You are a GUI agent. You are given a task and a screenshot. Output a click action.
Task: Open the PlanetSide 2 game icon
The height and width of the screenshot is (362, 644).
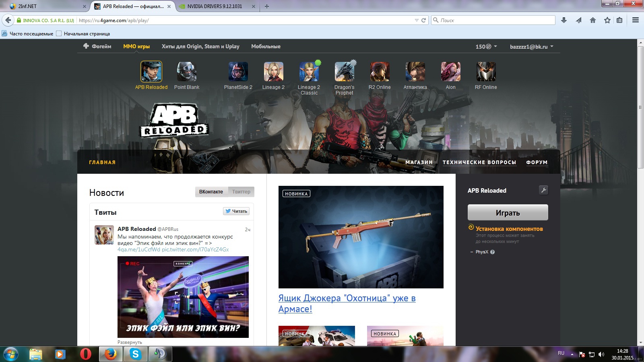point(238,72)
